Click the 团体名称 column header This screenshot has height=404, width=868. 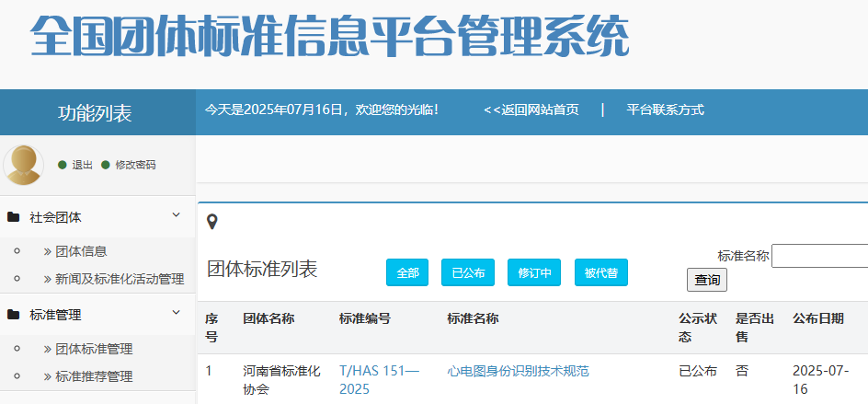[268, 318]
